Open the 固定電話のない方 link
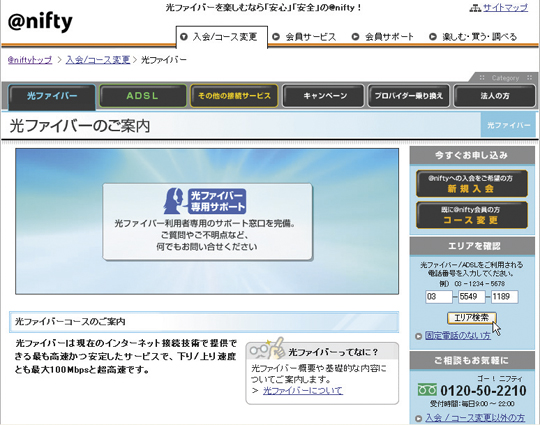The width and height of the screenshot is (540, 425). point(458,335)
